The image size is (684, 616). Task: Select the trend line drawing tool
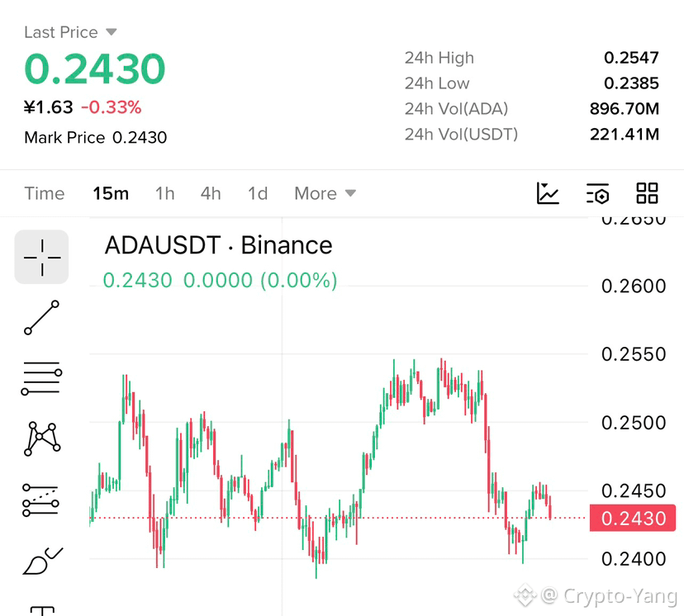(x=41, y=318)
